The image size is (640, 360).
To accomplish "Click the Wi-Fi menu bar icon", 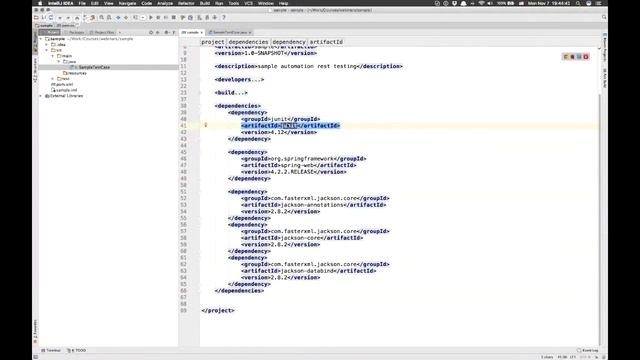I will tap(481, 3).
